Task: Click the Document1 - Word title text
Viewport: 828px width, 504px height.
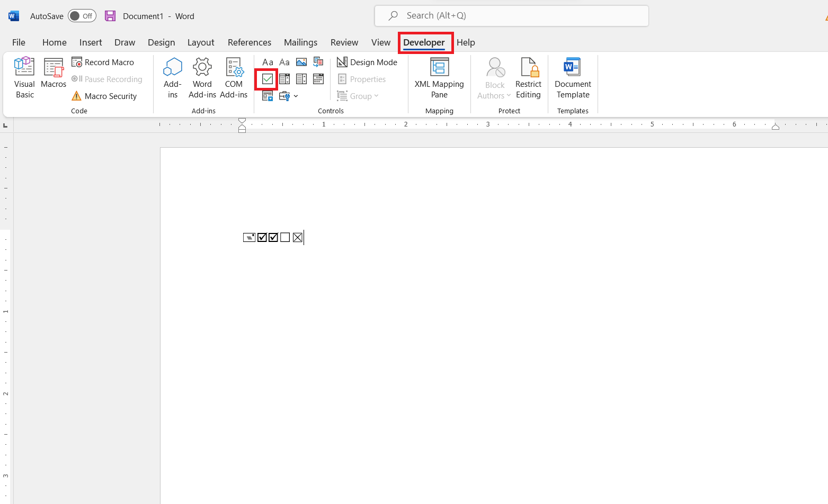Action: click(158, 16)
